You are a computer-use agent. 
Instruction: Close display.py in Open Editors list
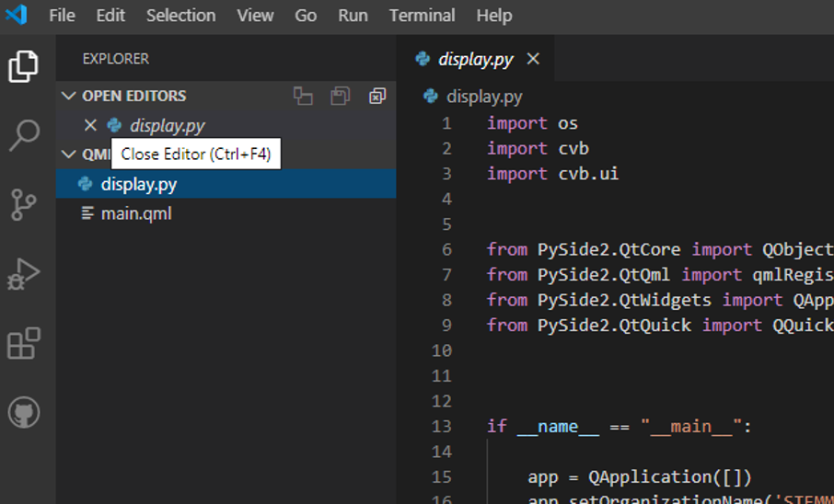click(x=90, y=125)
